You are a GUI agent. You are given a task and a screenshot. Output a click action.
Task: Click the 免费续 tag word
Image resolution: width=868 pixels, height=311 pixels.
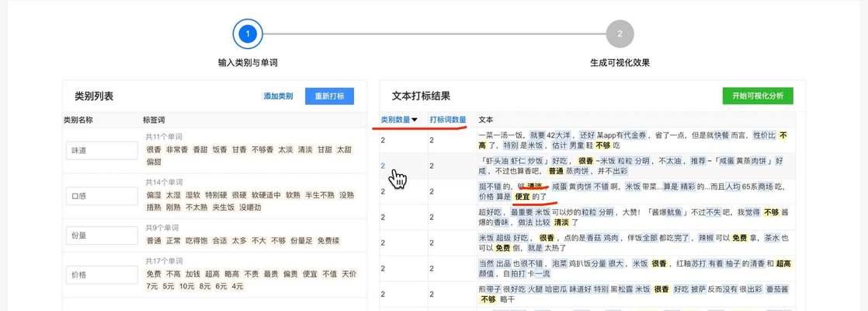coord(328,241)
